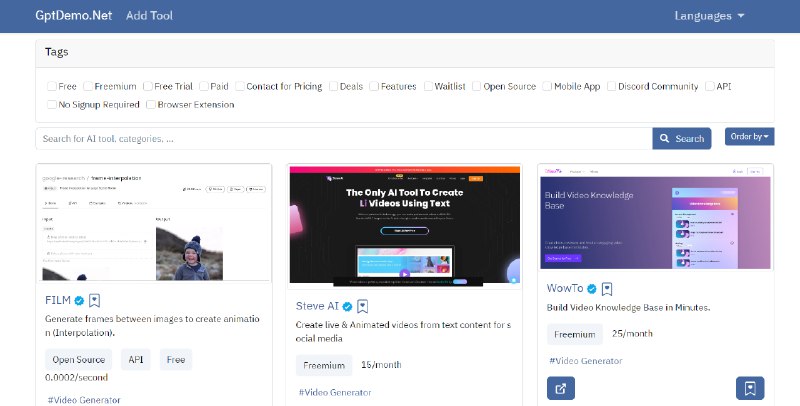
Task: Go to GptDemo.Net home
Action: [x=75, y=16]
